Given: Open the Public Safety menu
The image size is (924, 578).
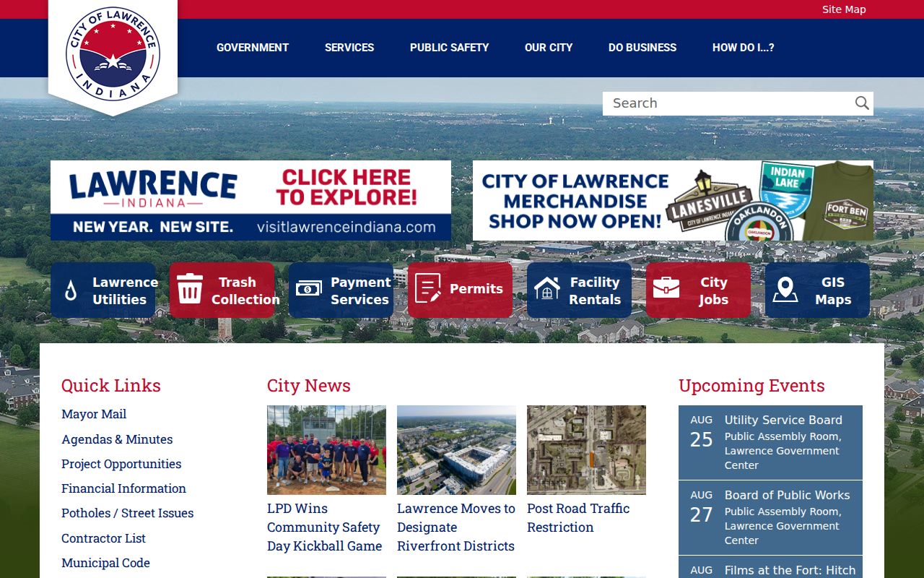Looking at the screenshot, I should [x=449, y=48].
